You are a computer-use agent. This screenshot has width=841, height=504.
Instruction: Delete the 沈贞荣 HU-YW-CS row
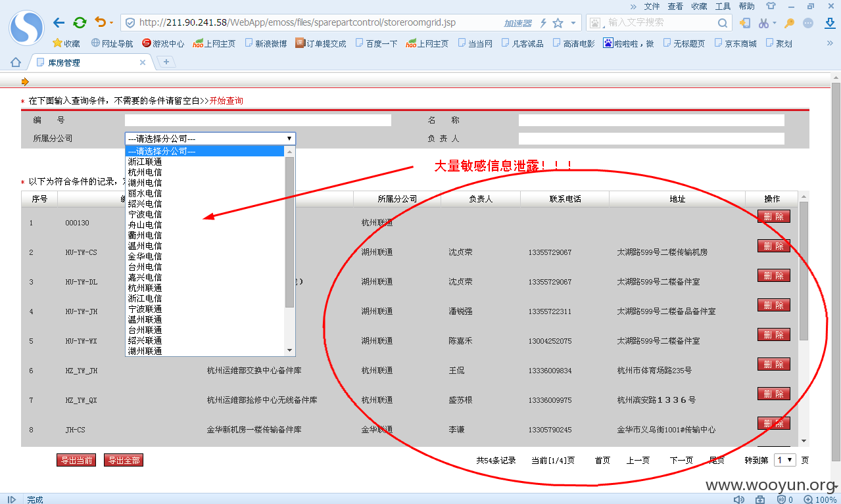pyautogui.click(x=774, y=246)
